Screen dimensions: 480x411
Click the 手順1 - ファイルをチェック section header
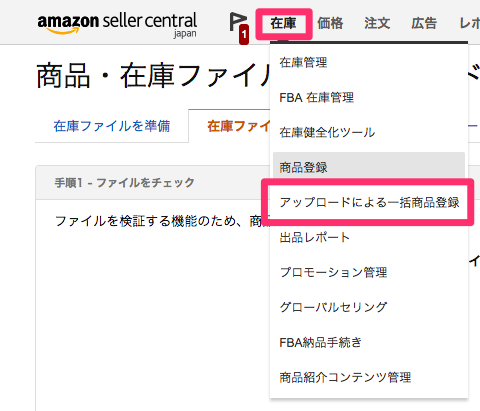point(124,183)
